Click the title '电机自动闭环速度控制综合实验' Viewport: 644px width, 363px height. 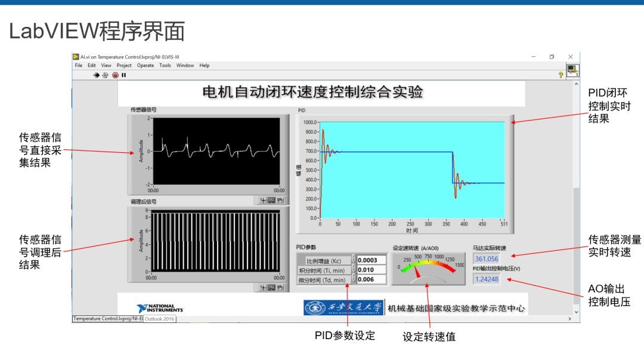(312, 92)
